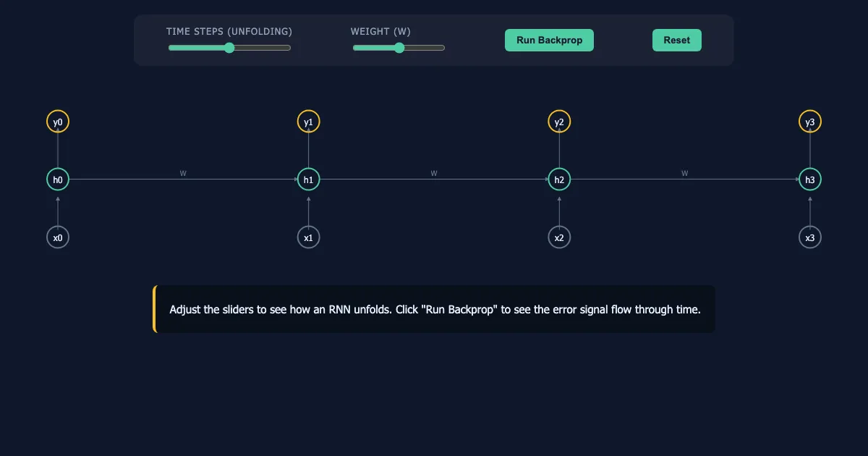Select output node y2

tap(559, 122)
